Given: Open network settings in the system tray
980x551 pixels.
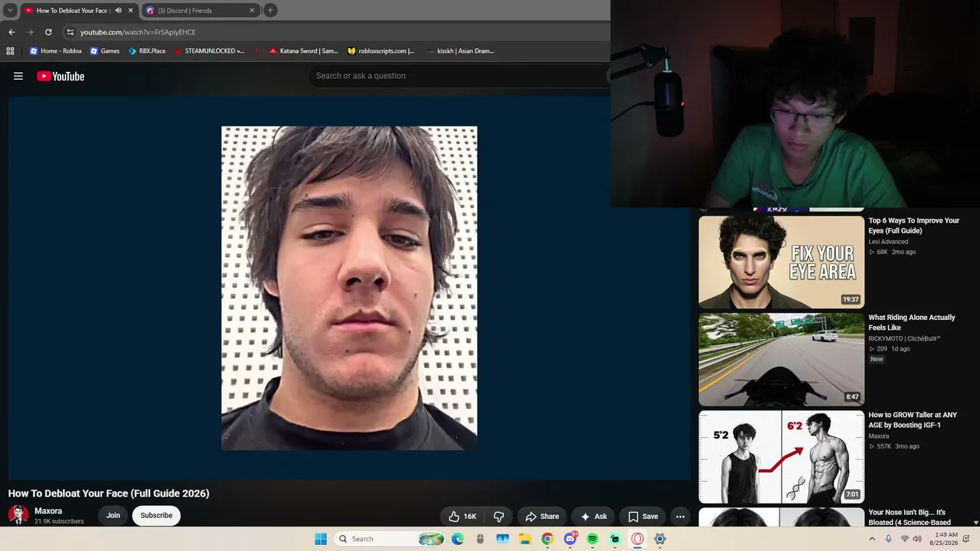Looking at the screenshot, I should (905, 539).
